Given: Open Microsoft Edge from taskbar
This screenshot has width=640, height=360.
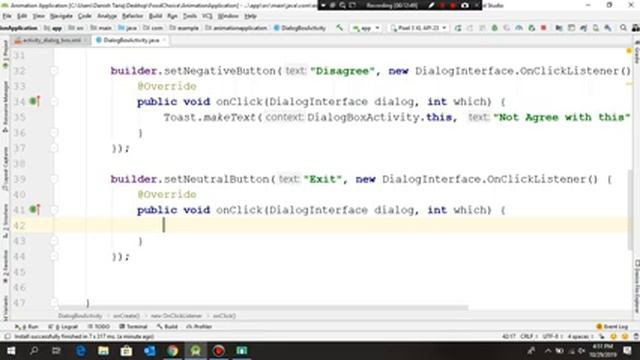Looking at the screenshot, I should pyautogui.click(x=80, y=351).
